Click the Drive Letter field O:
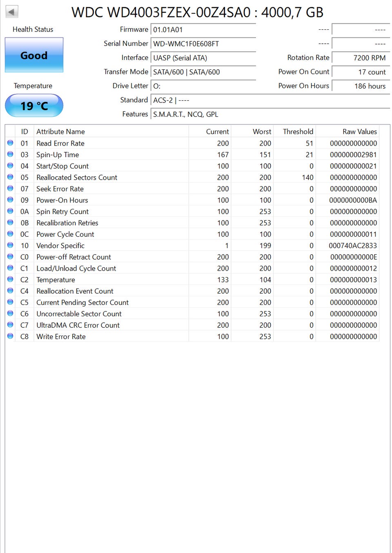 pyautogui.click(x=203, y=86)
